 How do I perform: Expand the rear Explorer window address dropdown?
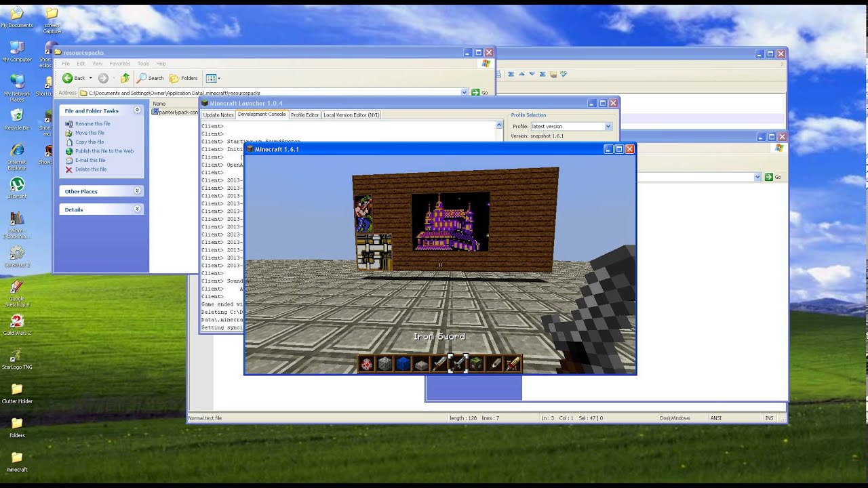(757, 177)
